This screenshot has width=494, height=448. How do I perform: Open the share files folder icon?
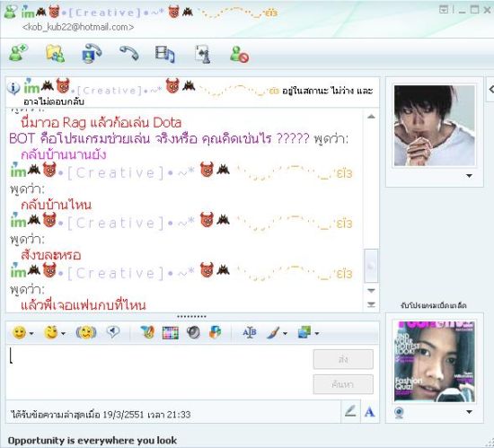(56, 53)
